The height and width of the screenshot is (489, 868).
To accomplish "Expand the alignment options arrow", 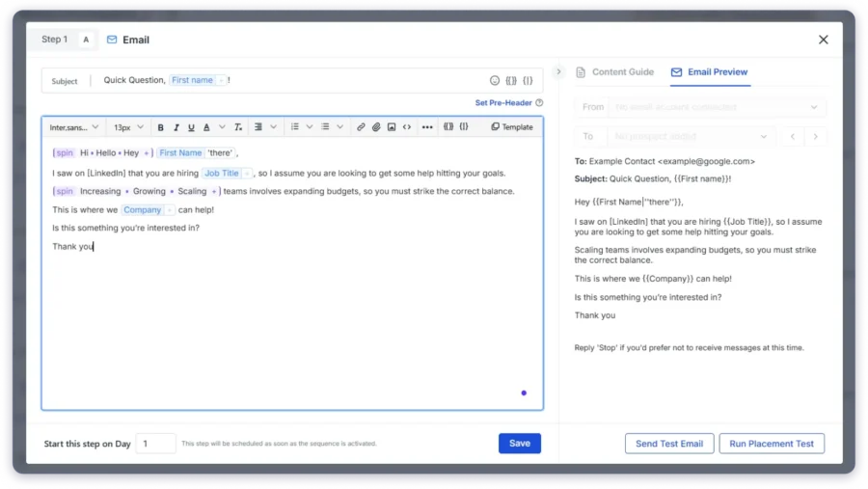I will (x=274, y=127).
